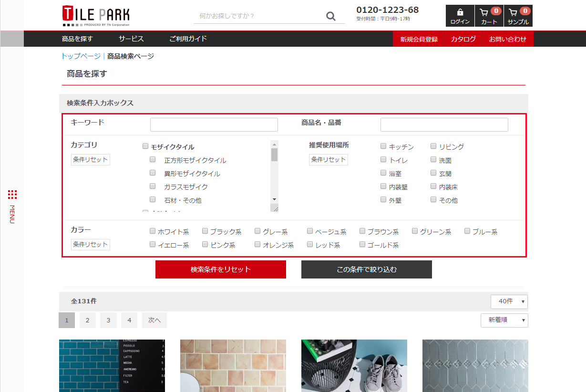This screenshot has height=392, width=586.
Task: Select ブラウン系 color
Action: [362, 231]
